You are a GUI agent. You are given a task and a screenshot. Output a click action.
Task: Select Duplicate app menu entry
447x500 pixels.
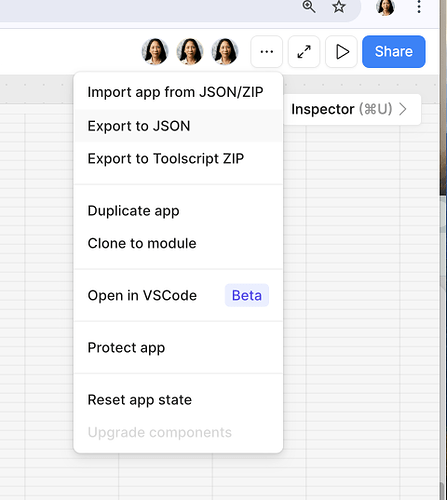point(178,211)
